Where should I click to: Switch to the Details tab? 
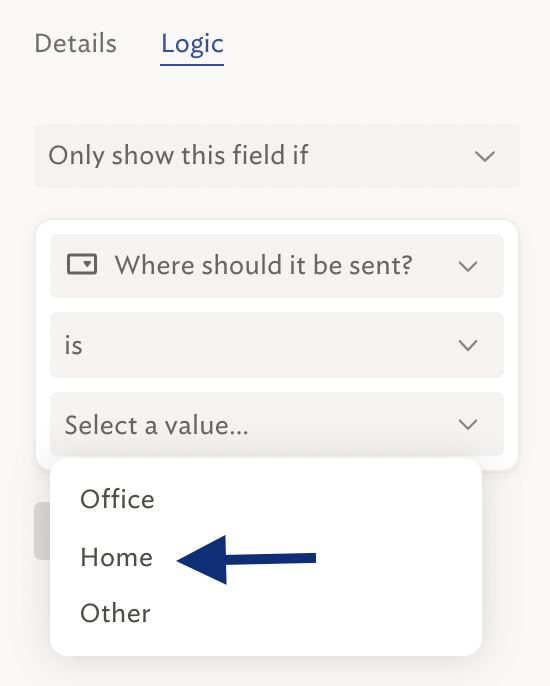(75, 43)
